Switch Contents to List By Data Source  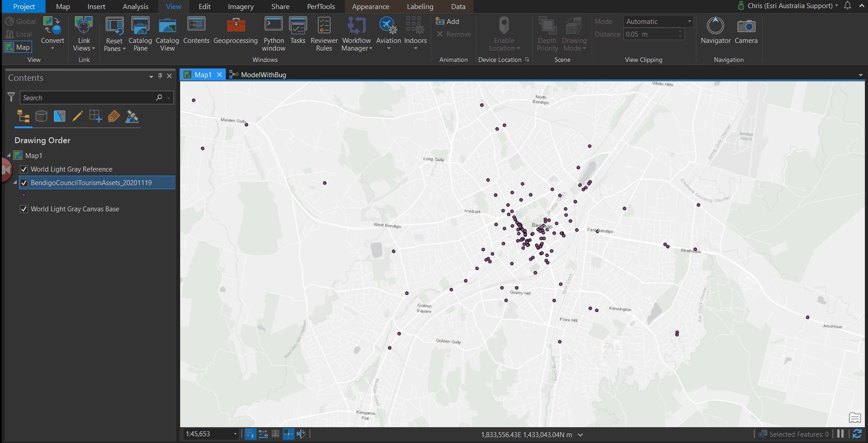tap(41, 116)
